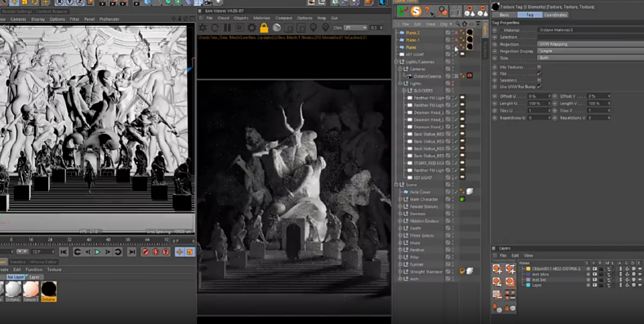
Task: Click the record keyframe icon
Action: point(145,252)
